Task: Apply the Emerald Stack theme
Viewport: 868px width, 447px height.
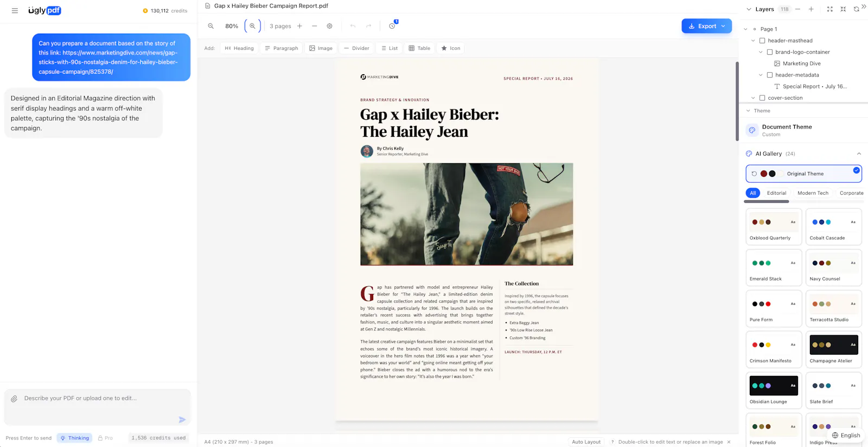Action: click(774, 267)
